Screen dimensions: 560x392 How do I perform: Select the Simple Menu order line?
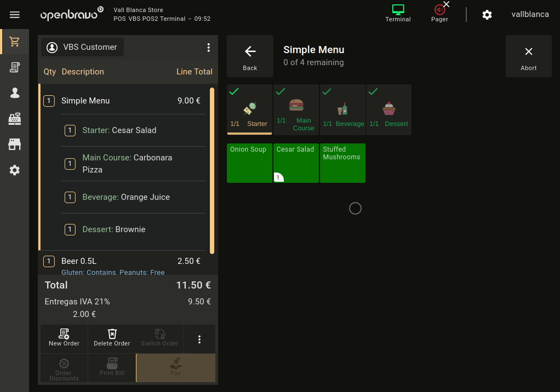(x=124, y=101)
